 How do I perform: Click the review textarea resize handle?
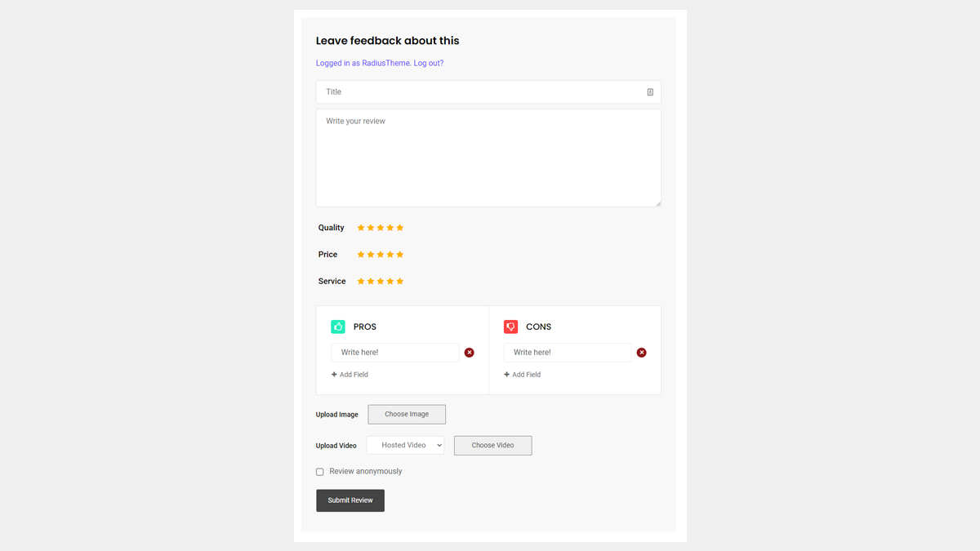(657, 203)
